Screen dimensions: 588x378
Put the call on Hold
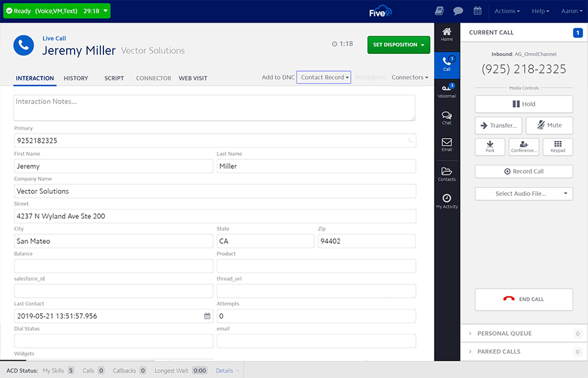(524, 104)
